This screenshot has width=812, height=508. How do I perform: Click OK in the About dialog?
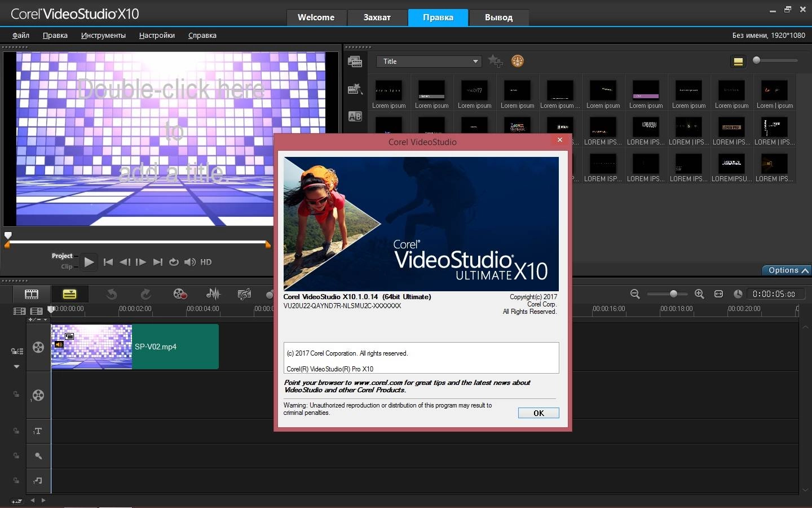pos(539,413)
